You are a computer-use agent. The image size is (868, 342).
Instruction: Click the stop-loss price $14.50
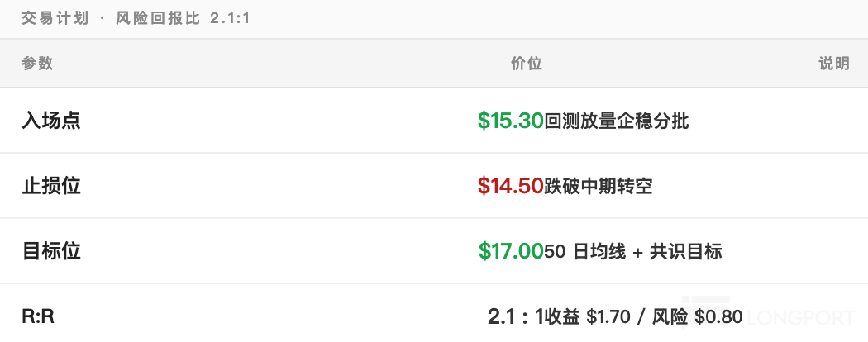pos(510,185)
